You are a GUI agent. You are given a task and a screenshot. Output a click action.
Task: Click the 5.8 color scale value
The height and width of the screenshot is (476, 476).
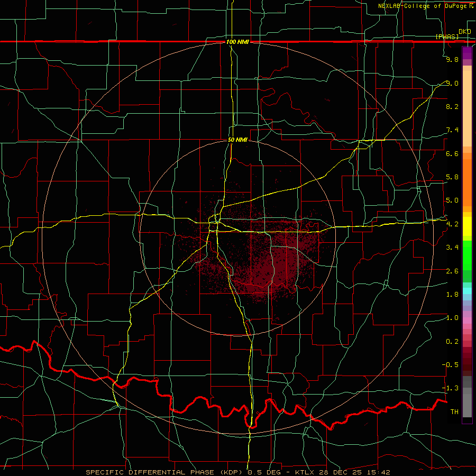(452, 177)
